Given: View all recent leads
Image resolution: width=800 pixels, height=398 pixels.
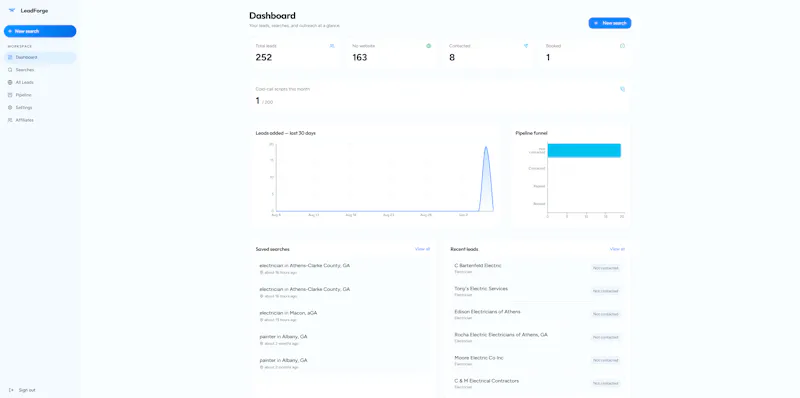Looking at the screenshot, I should point(617,249).
